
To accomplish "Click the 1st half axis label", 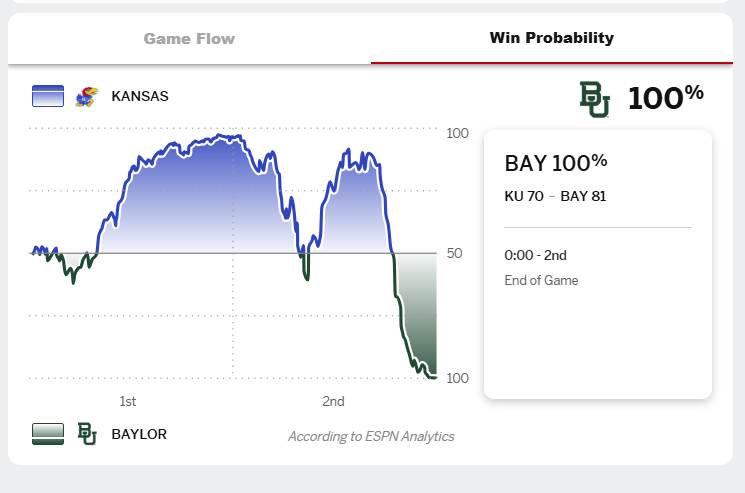I will click(x=128, y=402).
